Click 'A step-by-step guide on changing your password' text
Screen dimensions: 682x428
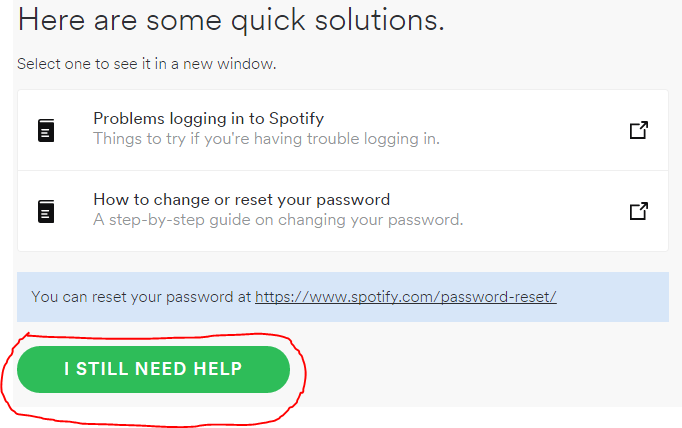[278, 220]
